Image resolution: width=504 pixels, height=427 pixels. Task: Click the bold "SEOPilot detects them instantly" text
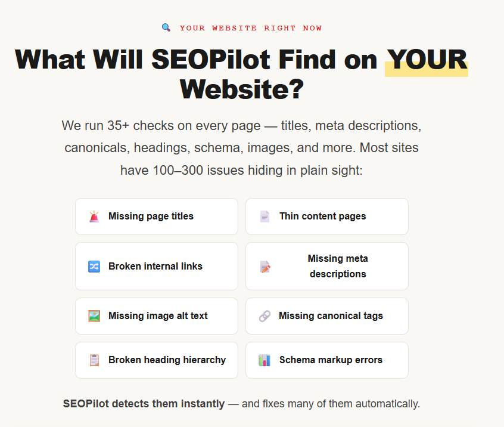(x=144, y=404)
